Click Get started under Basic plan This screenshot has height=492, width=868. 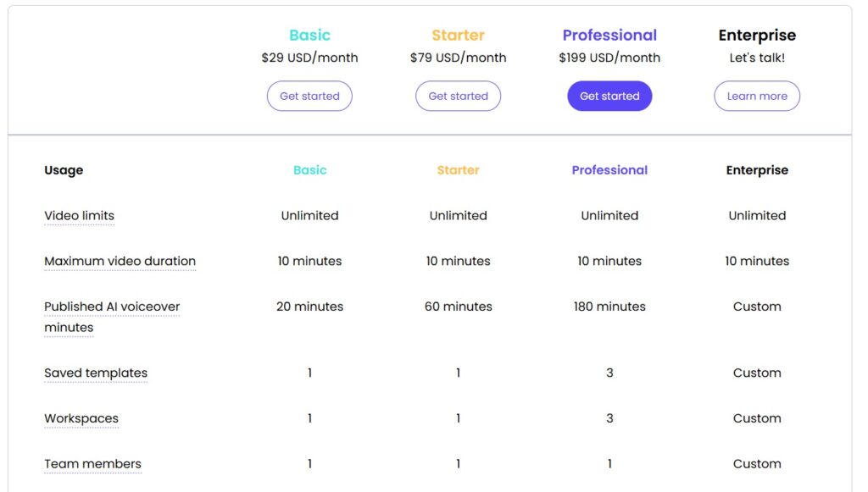tap(309, 96)
